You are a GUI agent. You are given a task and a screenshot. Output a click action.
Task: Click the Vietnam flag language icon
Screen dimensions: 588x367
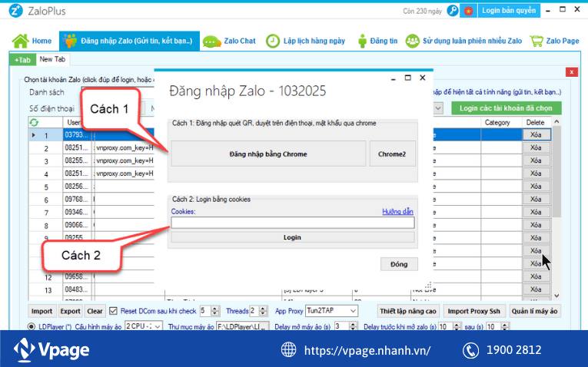[468, 11]
